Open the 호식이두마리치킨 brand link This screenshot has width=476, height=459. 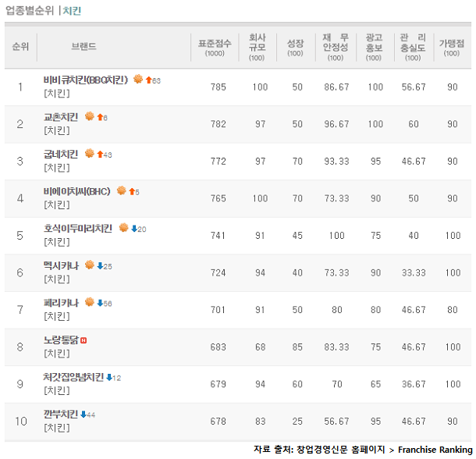pos(78,229)
